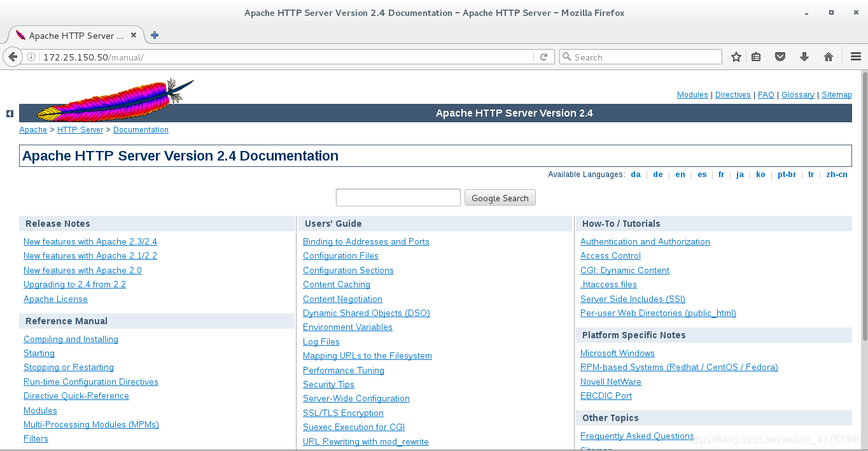This screenshot has width=868, height=451.
Task: Open Upgrading to 2.4 from 2.2
Action: 74,285
